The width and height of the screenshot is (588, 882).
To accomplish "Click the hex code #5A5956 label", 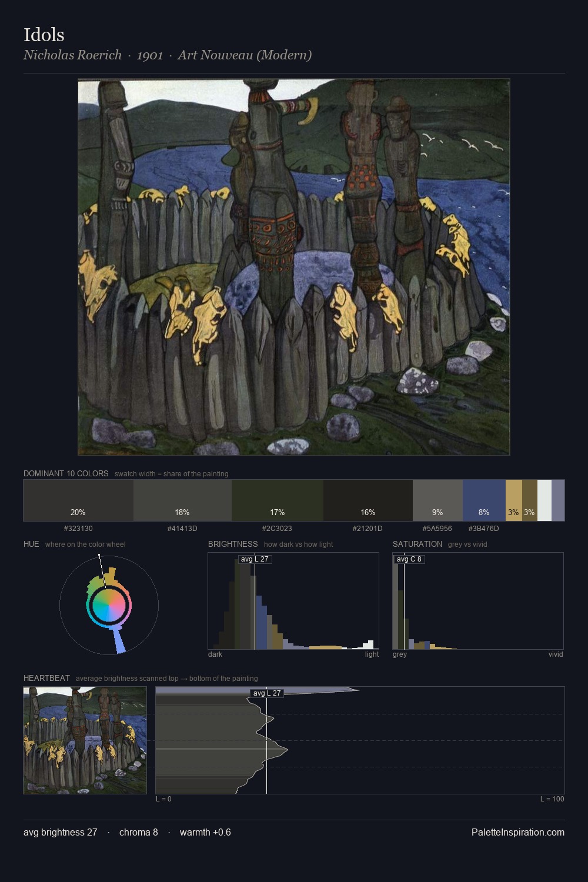I will (437, 528).
